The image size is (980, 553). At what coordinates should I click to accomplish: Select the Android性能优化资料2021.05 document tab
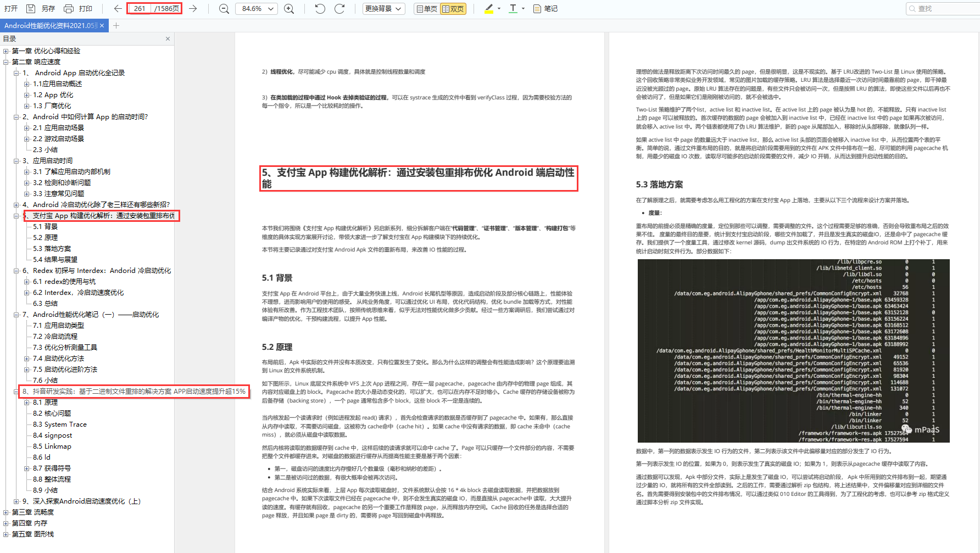tap(51, 26)
